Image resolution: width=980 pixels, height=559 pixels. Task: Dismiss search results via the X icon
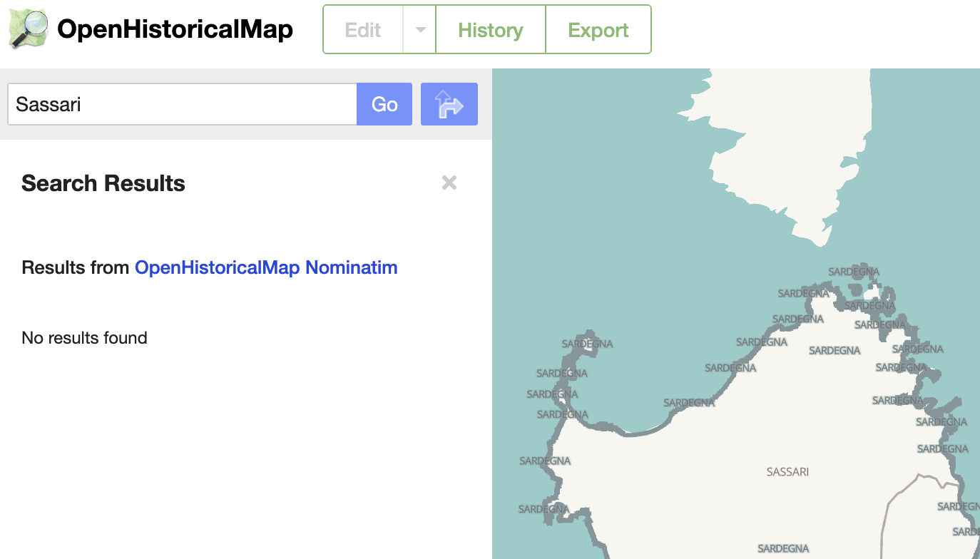(x=449, y=183)
